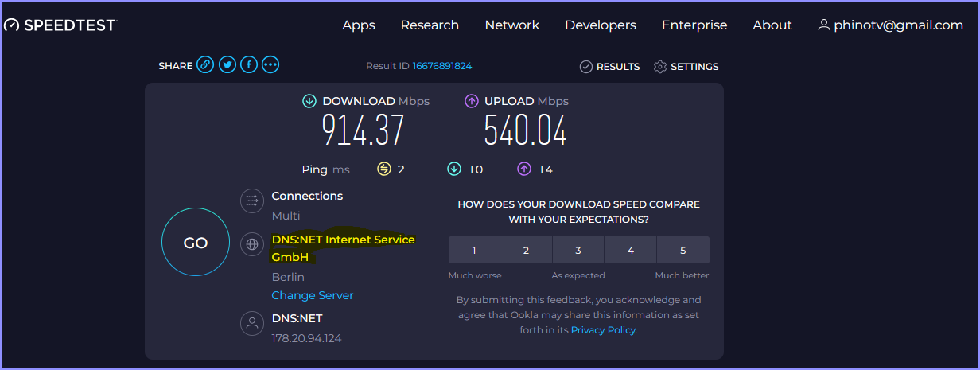Open the Network menu

click(512, 25)
